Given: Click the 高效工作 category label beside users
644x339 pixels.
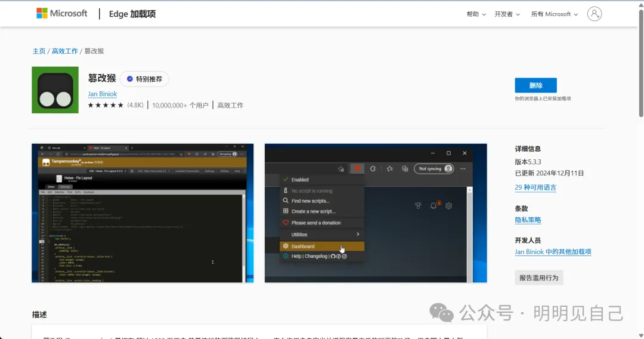Looking at the screenshot, I should tap(230, 105).
